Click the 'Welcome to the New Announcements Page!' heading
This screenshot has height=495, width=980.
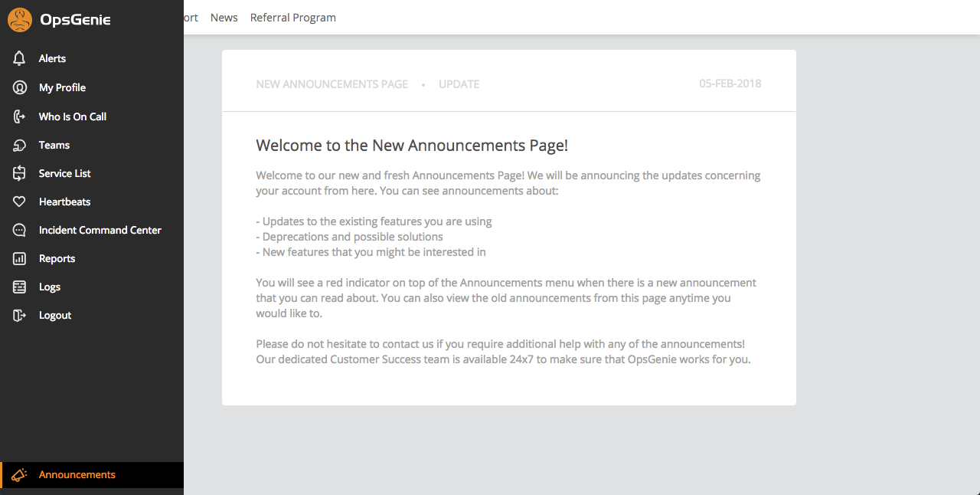[x=412, y=146]
